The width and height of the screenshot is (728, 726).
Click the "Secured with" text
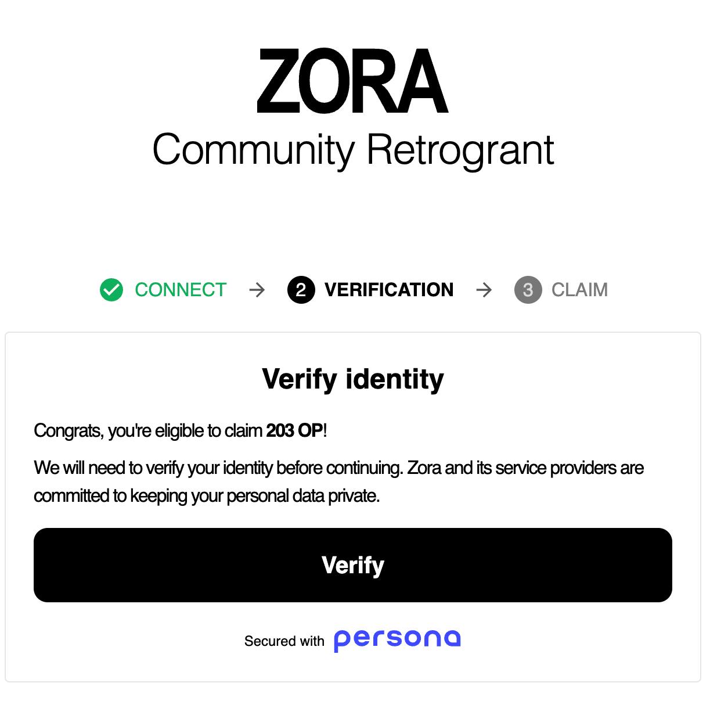tap(284, 641)
